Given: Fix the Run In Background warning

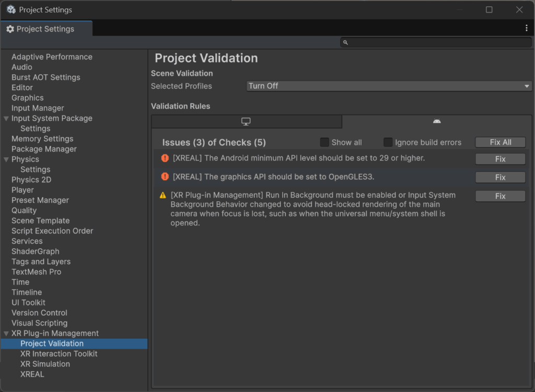Looking at the screenshot, I should 500,196.
